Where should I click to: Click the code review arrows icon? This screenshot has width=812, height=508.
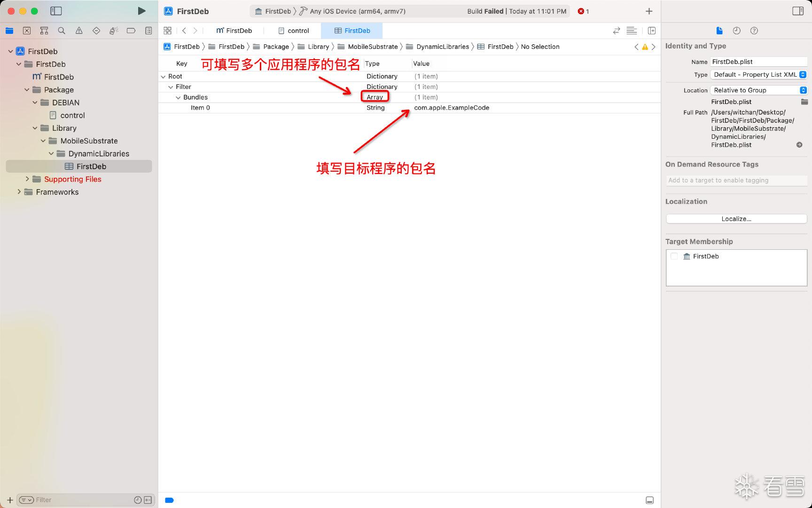(617, 31)
